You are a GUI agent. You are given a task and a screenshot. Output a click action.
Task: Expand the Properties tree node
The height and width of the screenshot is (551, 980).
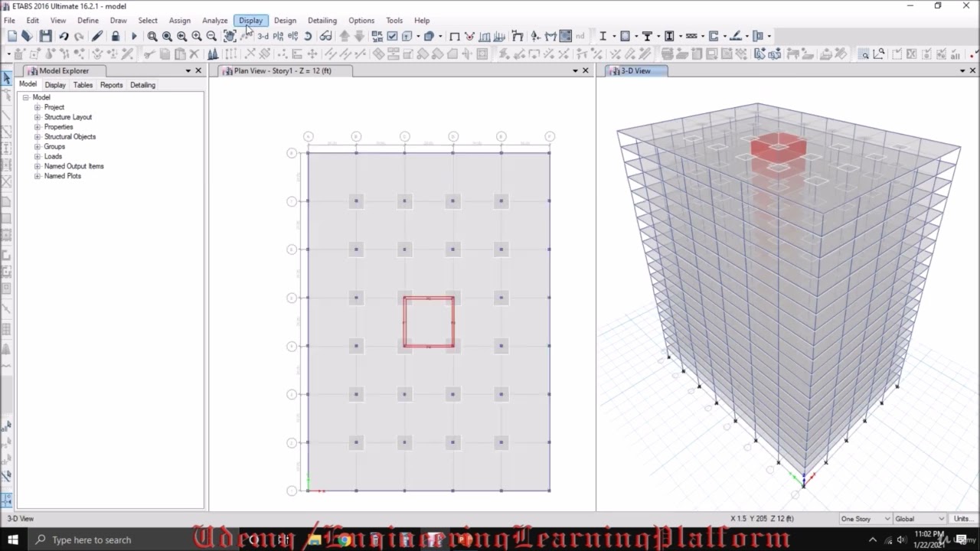point(37,127)
